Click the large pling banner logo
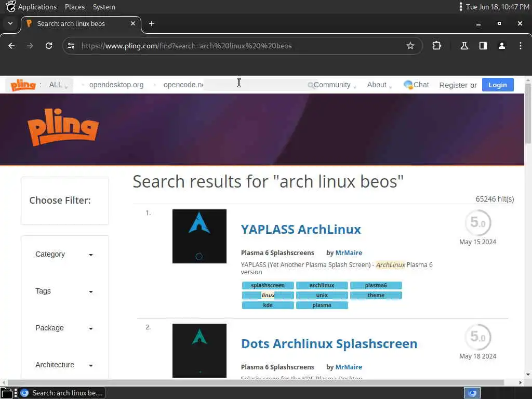Viewport: 532px width, 399px height. (x=63, y=127)
